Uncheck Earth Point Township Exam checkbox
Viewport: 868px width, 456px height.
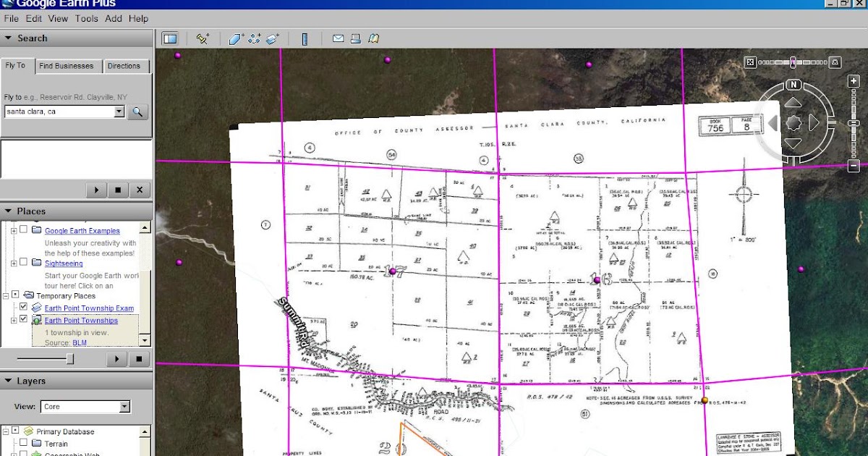click(24, 308)
